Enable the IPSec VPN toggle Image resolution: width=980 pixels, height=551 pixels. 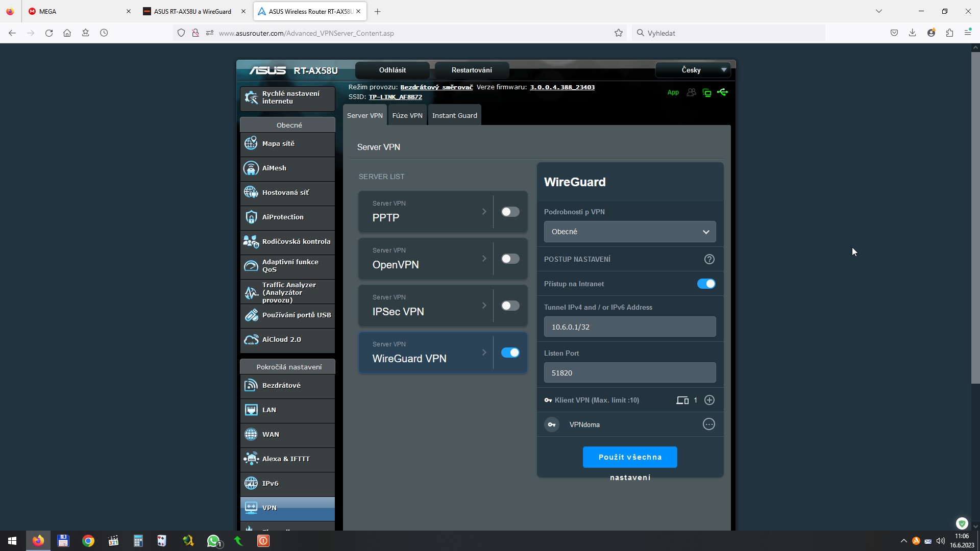pos(510,306)
